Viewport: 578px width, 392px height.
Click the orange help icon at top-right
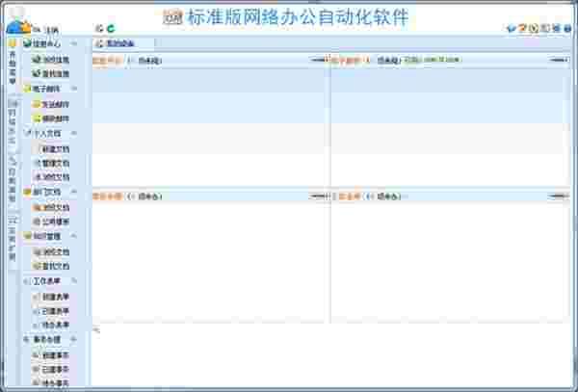point(522,28)
